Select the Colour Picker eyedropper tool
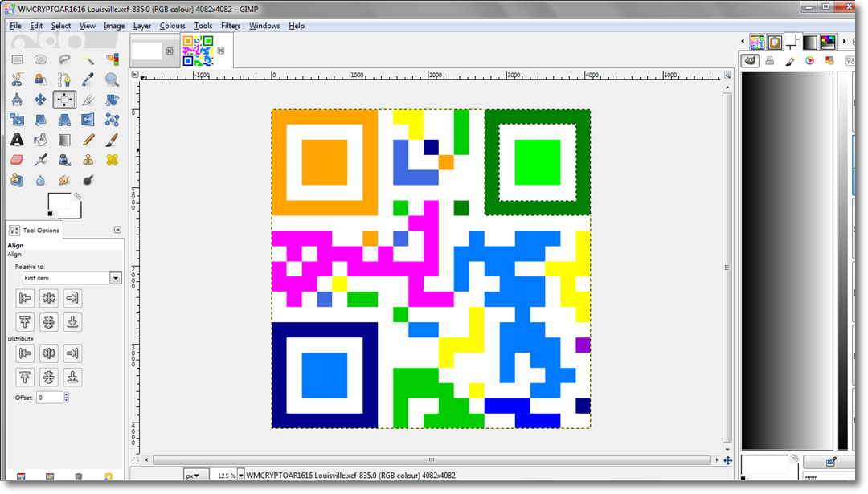This screenshot has height=494, width=868. [x=88, y=80]
